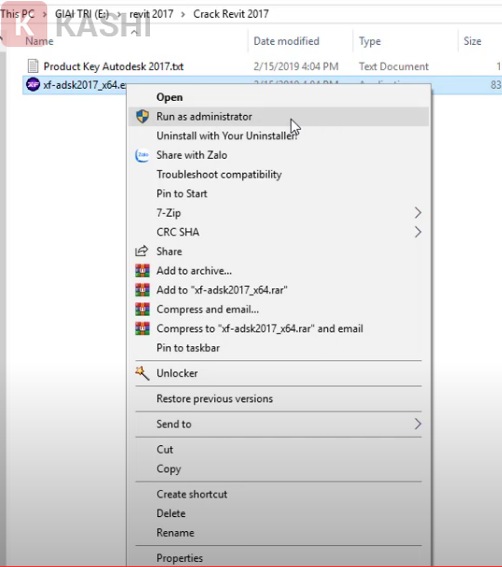The height and width of the screenshot is (567, 502).
Task: Select Pin to Start
Action: pyautogui.click(x=182, y=193)
